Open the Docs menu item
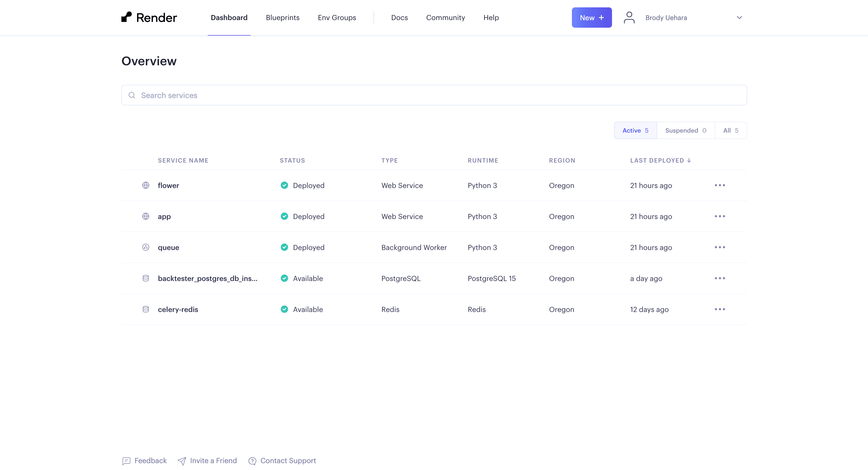Viewport: 868px width, 470px height. tap(399, 18)
